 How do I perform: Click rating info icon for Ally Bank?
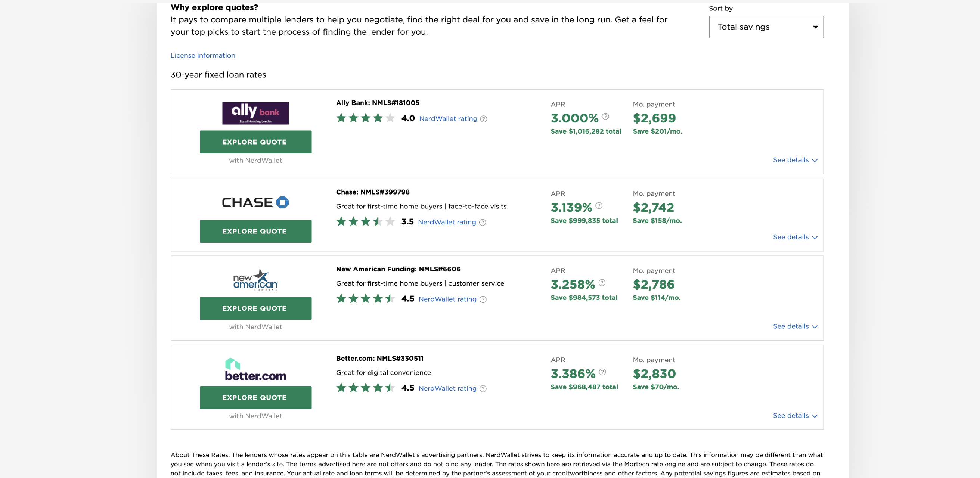483,119
